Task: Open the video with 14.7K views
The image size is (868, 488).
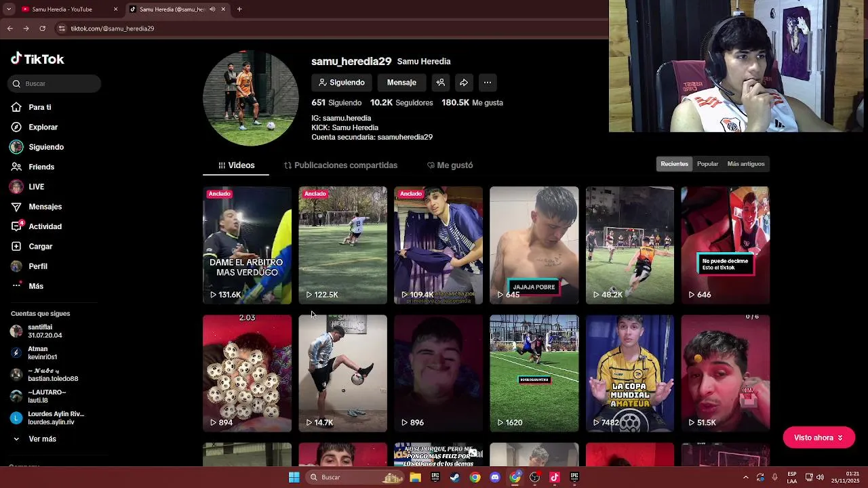Action: pyautogui.click(x=342, y=373)
